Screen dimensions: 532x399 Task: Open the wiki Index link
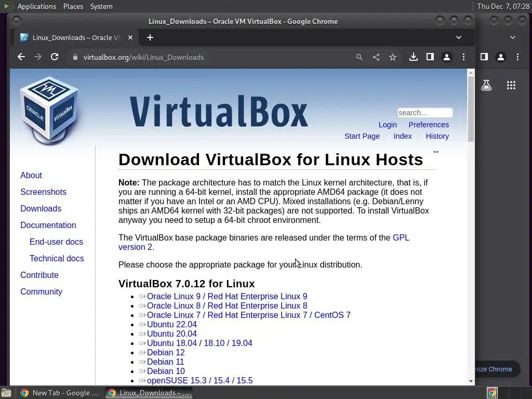tap(403, 137)
